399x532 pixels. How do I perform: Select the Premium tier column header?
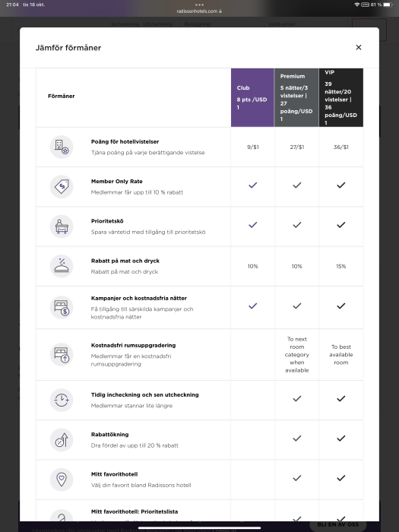296,98
